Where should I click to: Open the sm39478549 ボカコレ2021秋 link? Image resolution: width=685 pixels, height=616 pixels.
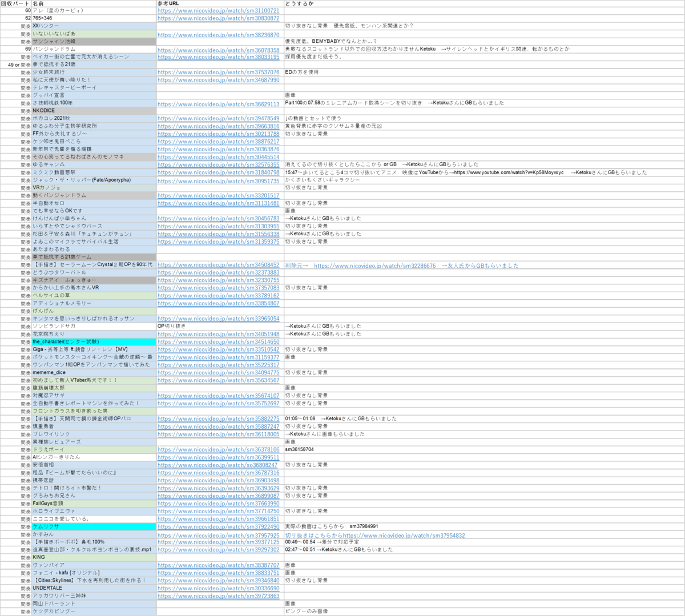(219, 119)
